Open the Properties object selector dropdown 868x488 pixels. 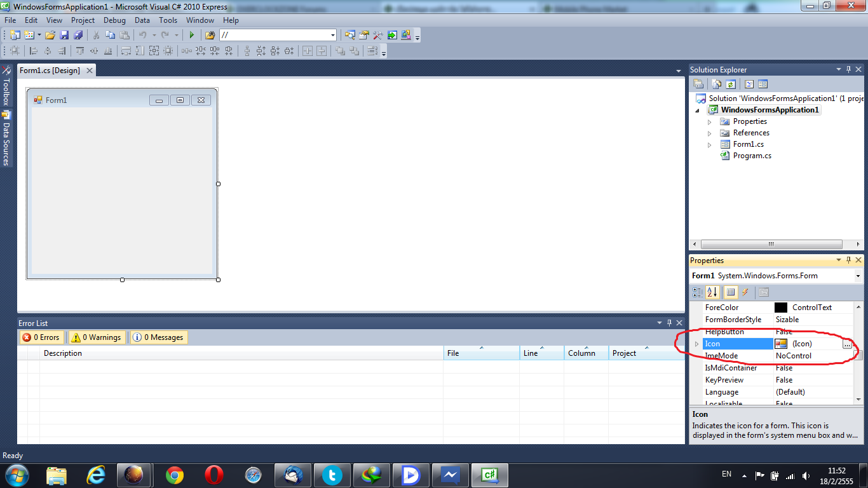click(x=858, y=276)
